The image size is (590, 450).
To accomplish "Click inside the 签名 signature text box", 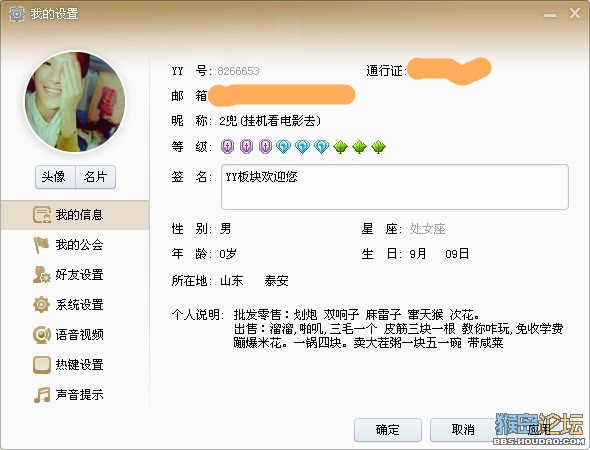I will pos(395,187).
